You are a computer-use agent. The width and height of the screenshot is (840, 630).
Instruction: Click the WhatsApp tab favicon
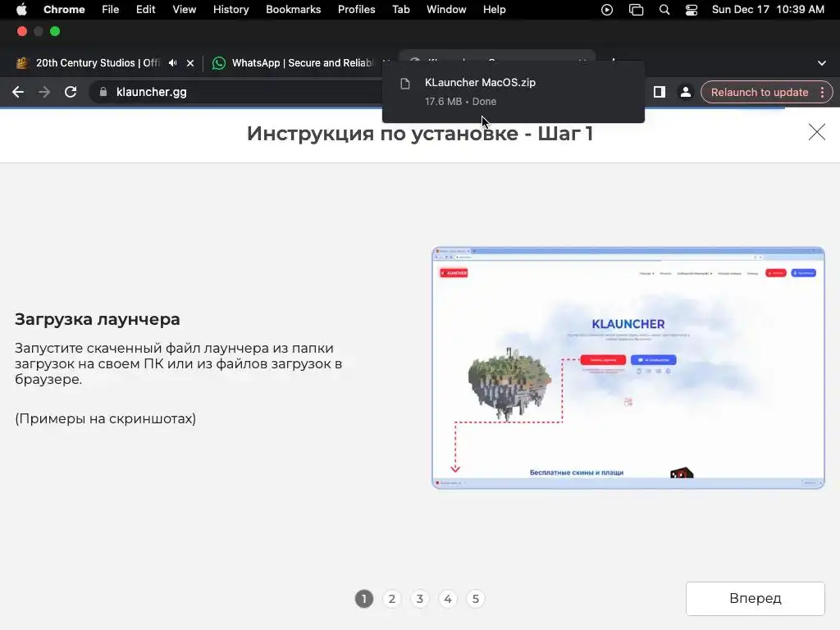pyautogui.click(x=218, y=62)
